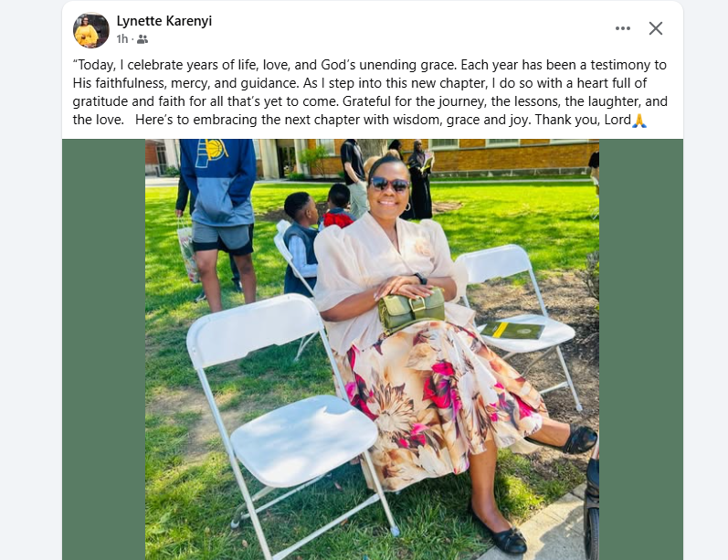The width and height of the screenshot is (728, 560).
Task: Click the Pacers logo on blue hoodie
Action: pos(211,152)
